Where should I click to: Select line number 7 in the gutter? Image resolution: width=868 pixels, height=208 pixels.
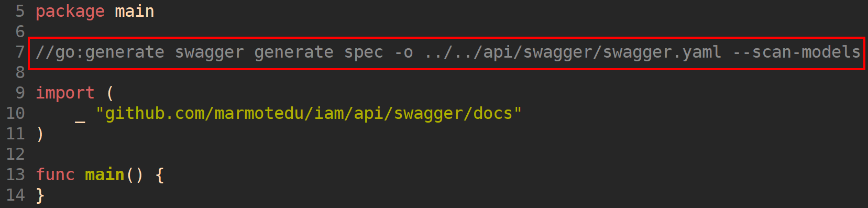pos(20,52)
